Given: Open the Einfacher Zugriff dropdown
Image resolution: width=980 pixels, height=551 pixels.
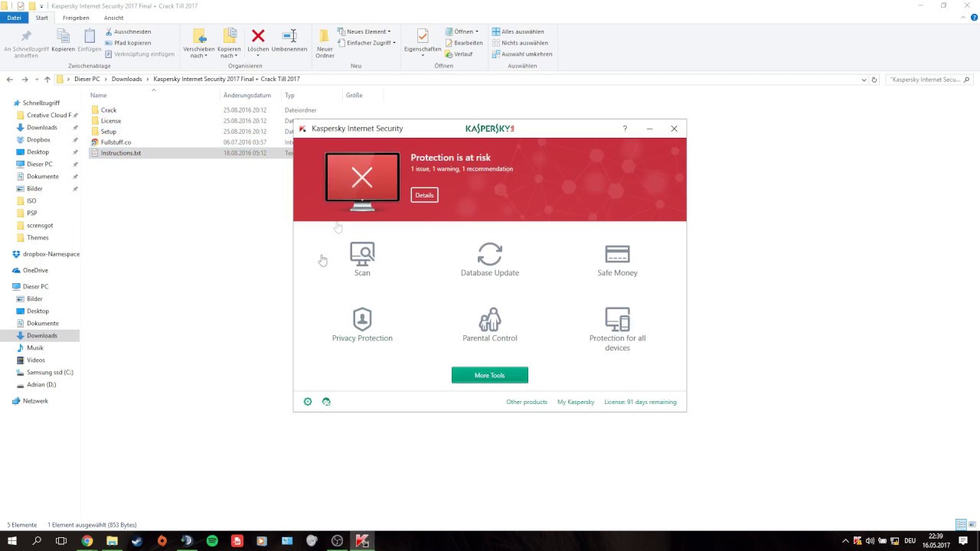Looking at the screenshot, I should [x=367, y=43].
